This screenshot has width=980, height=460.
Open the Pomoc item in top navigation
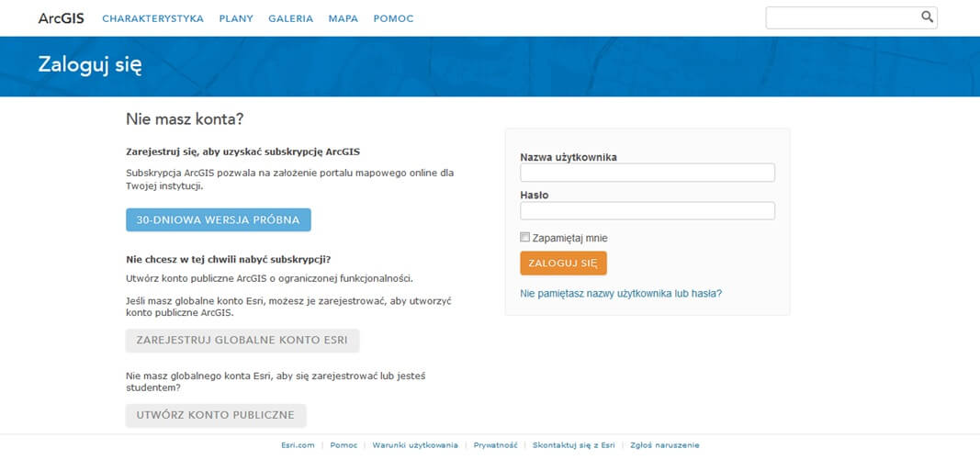point(394,18)
